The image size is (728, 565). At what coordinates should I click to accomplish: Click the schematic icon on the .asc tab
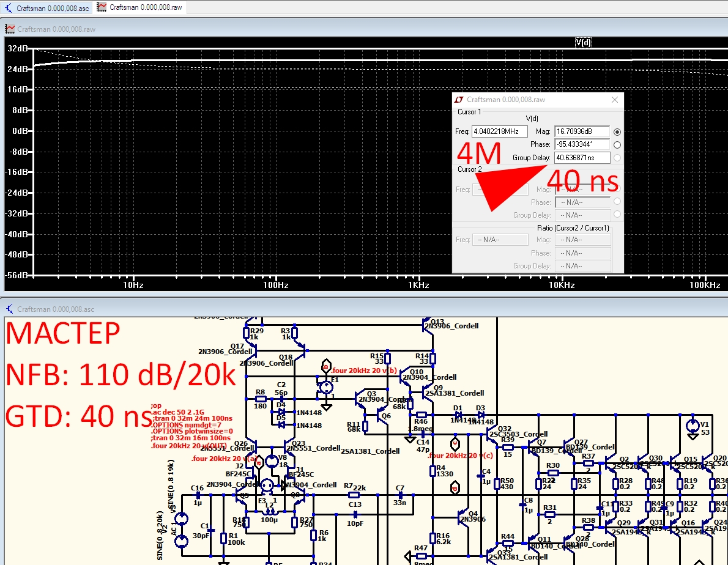(x=9, y=8)
